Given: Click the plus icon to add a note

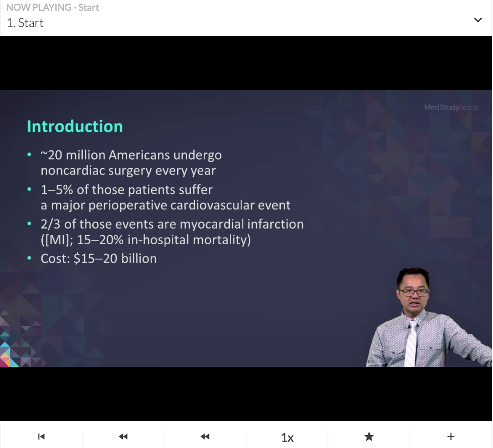Looking at the screenshot, I should (451, 436).
